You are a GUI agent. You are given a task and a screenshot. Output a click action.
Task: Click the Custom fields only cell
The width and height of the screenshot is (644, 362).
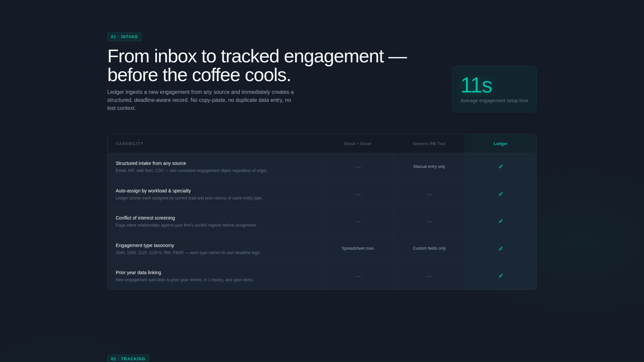pos(429,248)
